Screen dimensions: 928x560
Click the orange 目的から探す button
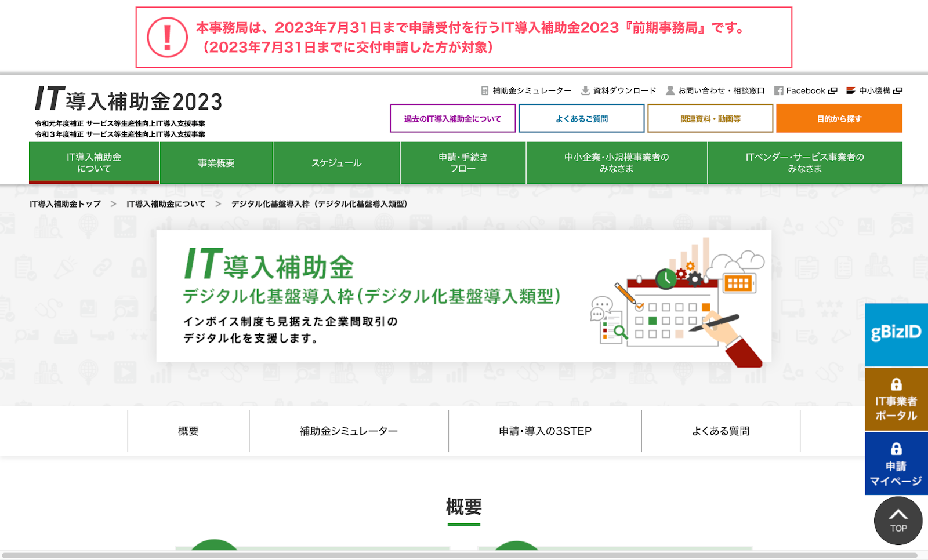point(839,118)
